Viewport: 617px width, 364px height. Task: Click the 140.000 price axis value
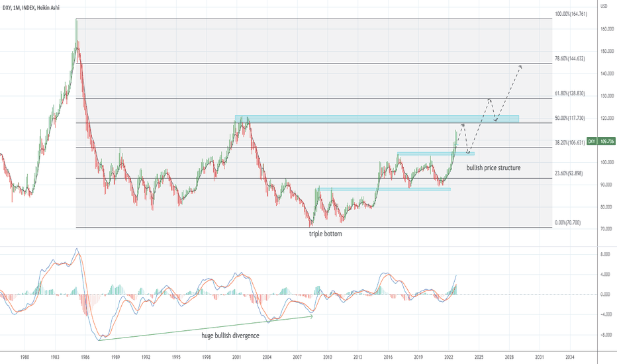607,73
